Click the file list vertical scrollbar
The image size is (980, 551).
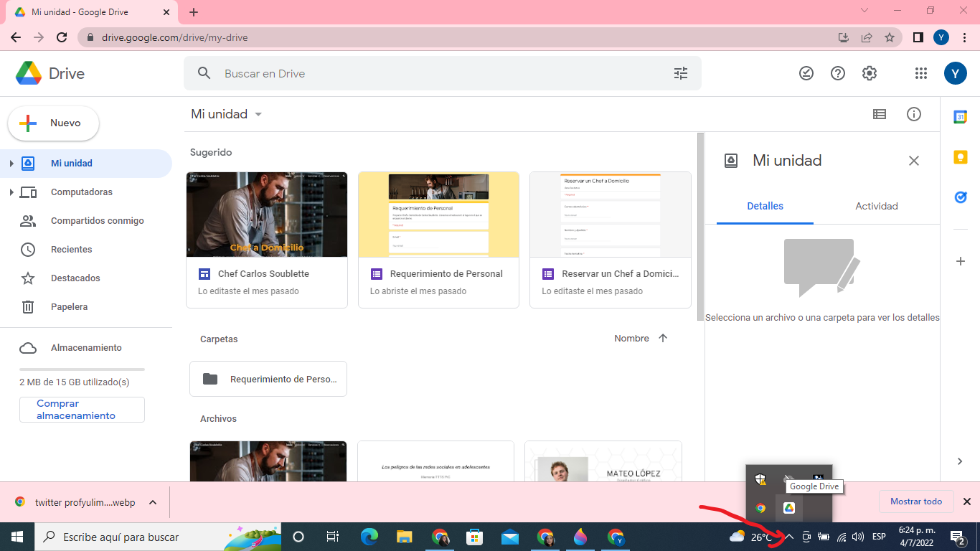click(701, 227)
